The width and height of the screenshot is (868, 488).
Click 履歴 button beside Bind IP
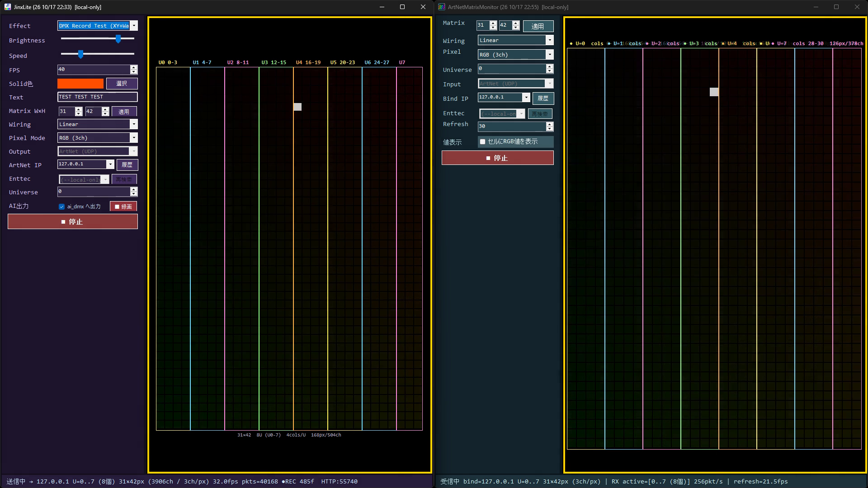click(x=543, y=98)
